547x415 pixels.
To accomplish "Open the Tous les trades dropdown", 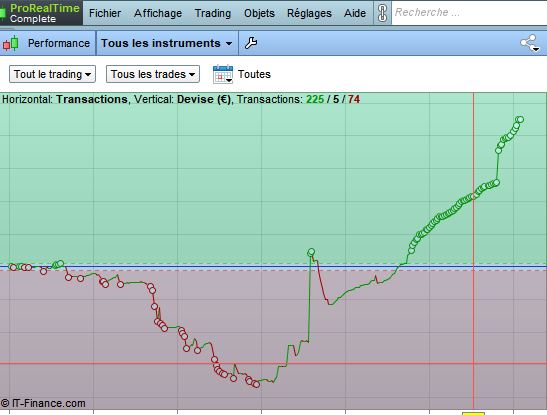I will tap(153, 74).
